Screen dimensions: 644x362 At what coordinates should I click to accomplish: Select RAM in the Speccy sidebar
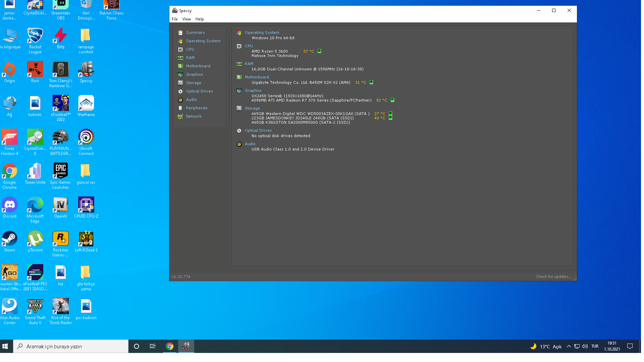[x=190, y=58]
